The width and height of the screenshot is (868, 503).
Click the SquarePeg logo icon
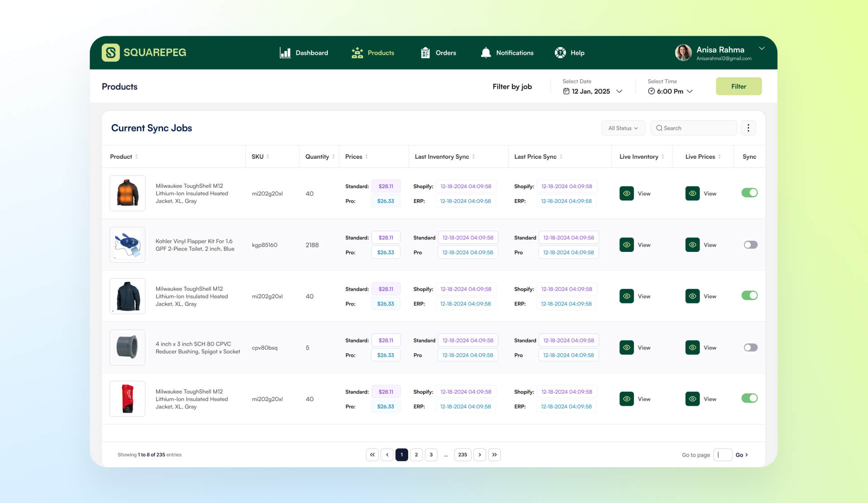click(110, 52)
